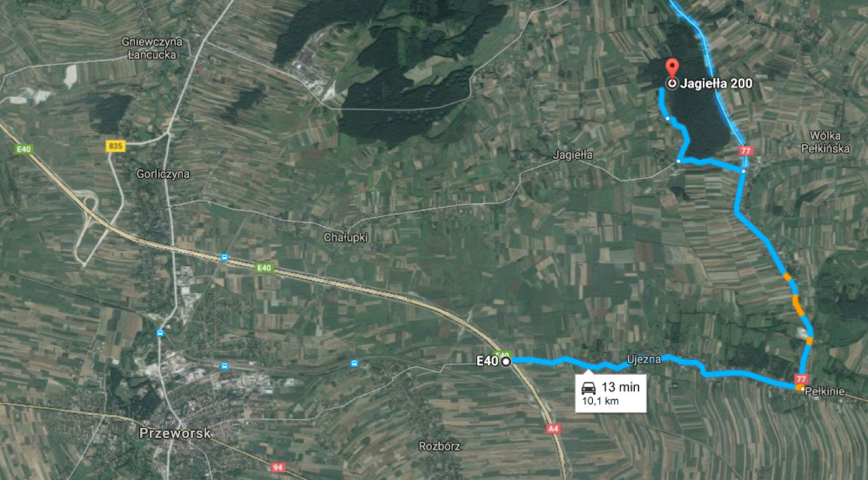The height and width of the screenshot is (480, 868).
Task: Select the E40 route start point marker
Action: coord(506,362)
